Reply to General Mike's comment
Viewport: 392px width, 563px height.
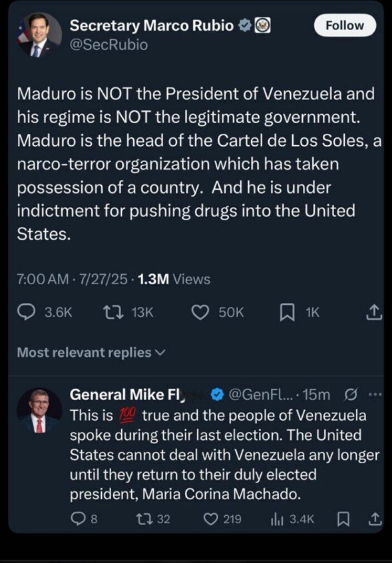[x=78, y=519]
